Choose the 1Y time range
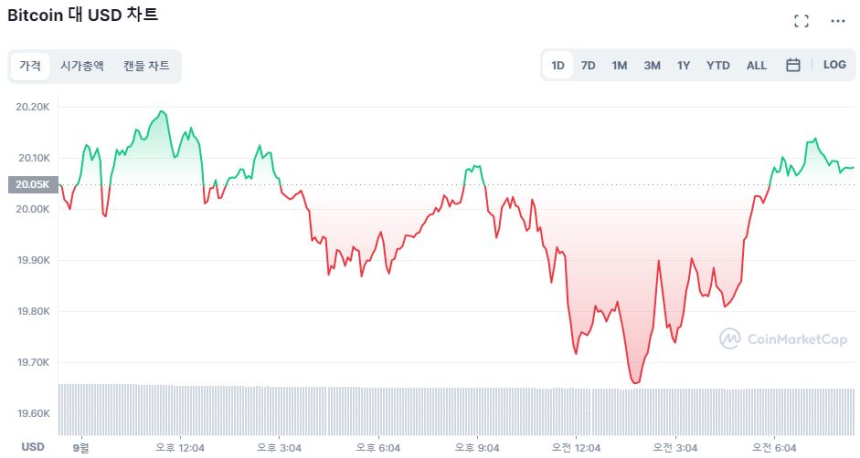Screen dimensions: 860x458 683,65
